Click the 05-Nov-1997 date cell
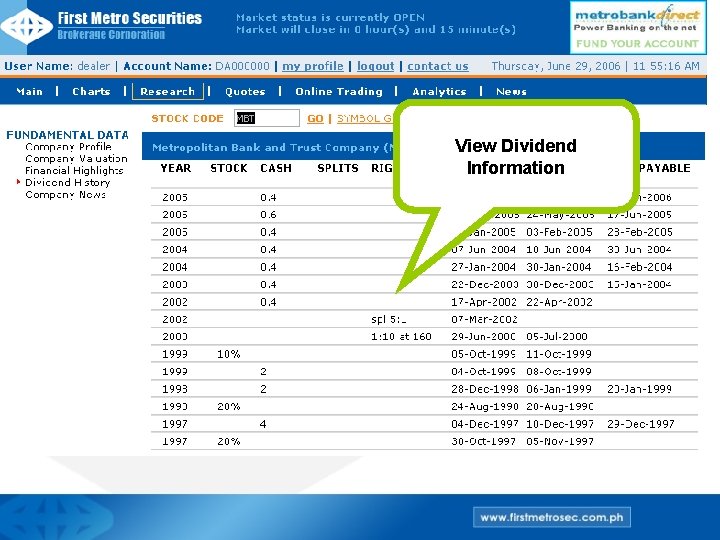Image resolution: width=720 pixels, height=540 pixels. point(560,441)
